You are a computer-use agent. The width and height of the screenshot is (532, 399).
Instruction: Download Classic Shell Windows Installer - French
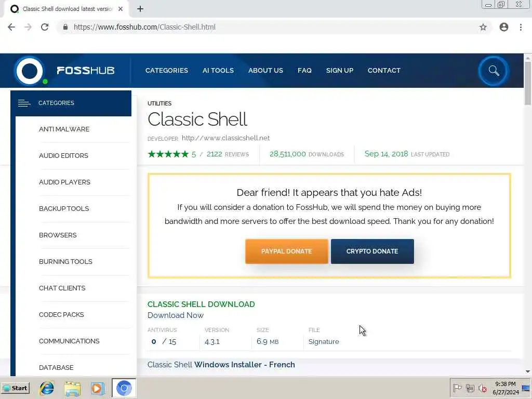[x=221, y=365]
